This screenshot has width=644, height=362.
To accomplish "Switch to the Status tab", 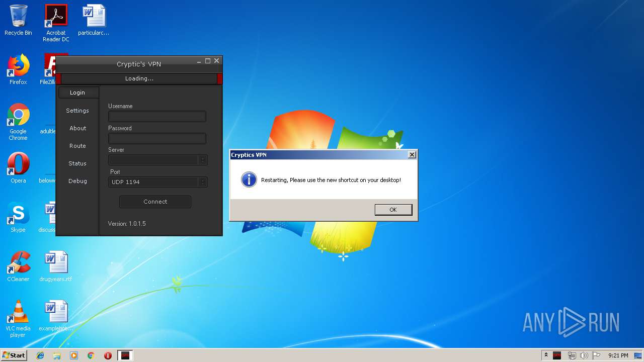I will click(77, 163).
